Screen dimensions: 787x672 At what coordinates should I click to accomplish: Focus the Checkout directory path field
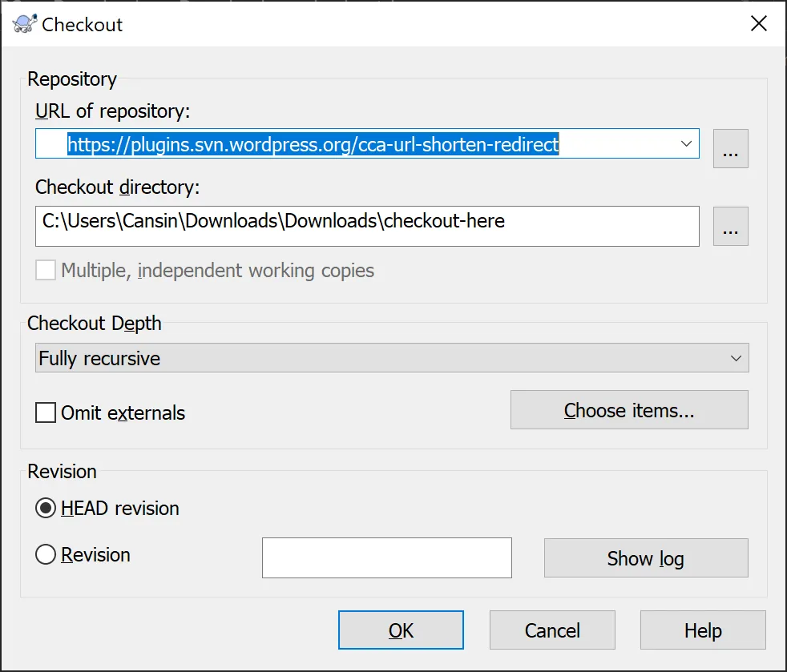(366, 226)
